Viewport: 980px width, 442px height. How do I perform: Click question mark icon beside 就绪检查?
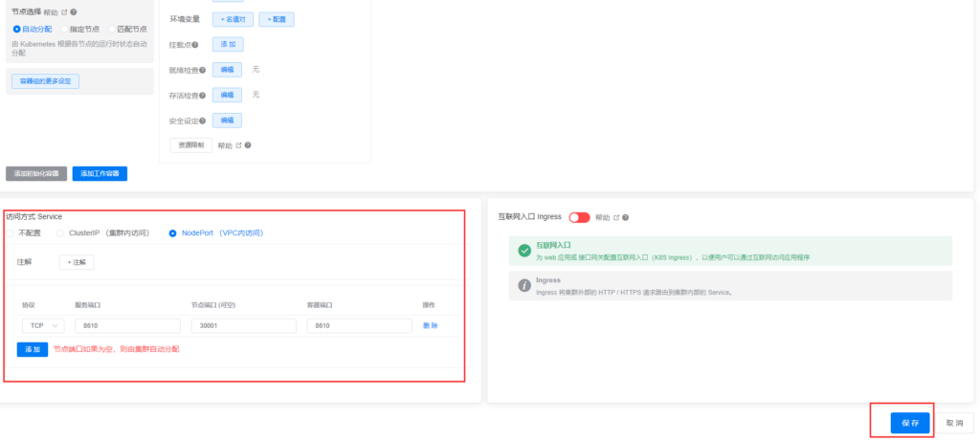(x=202, y=70)
